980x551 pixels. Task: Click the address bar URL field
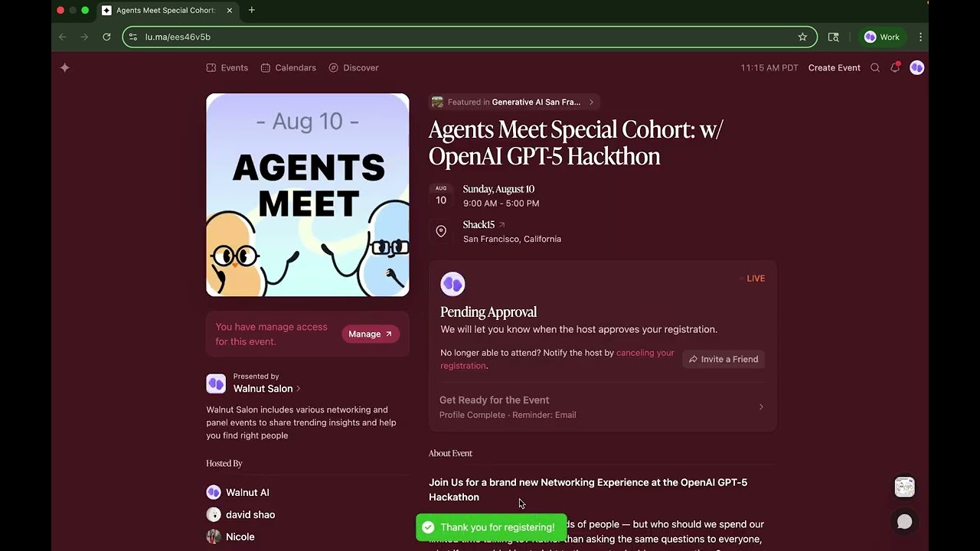(469, 37)
